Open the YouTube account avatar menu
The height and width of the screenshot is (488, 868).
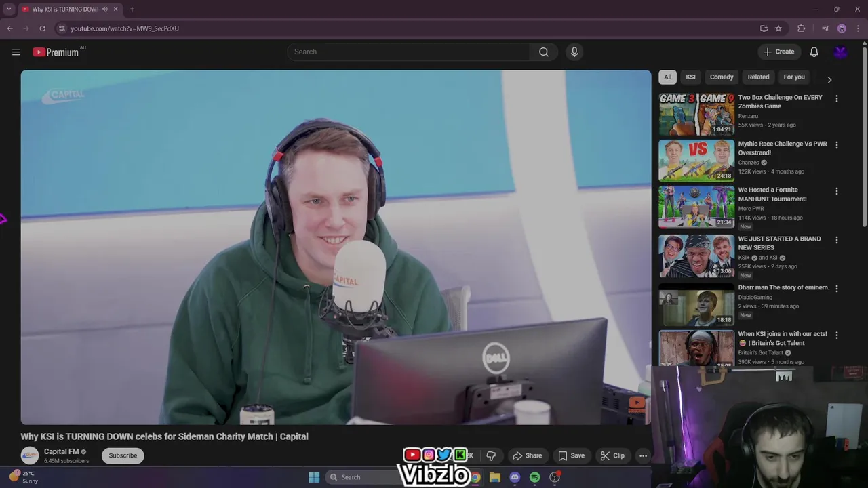[840, 52]
